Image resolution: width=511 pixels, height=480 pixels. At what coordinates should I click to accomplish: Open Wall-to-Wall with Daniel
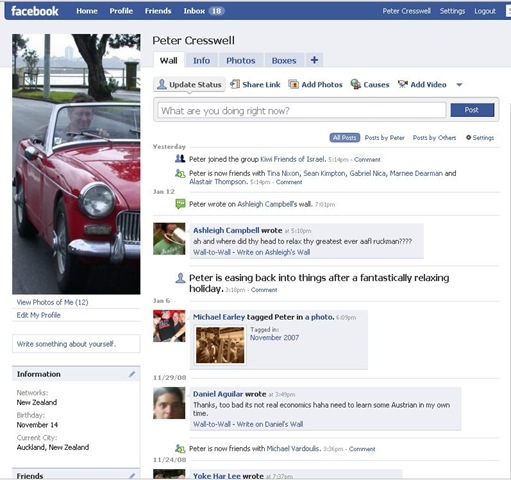coord(212,424)
